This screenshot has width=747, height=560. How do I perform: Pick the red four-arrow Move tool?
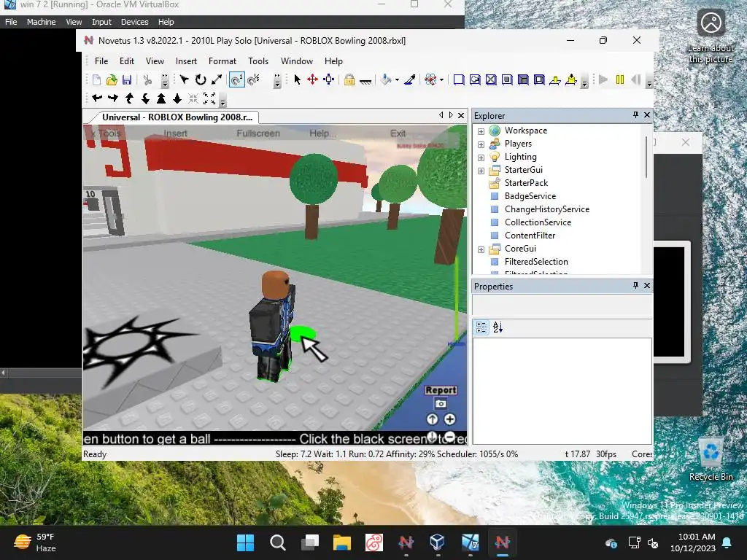(x=312, y=79)
